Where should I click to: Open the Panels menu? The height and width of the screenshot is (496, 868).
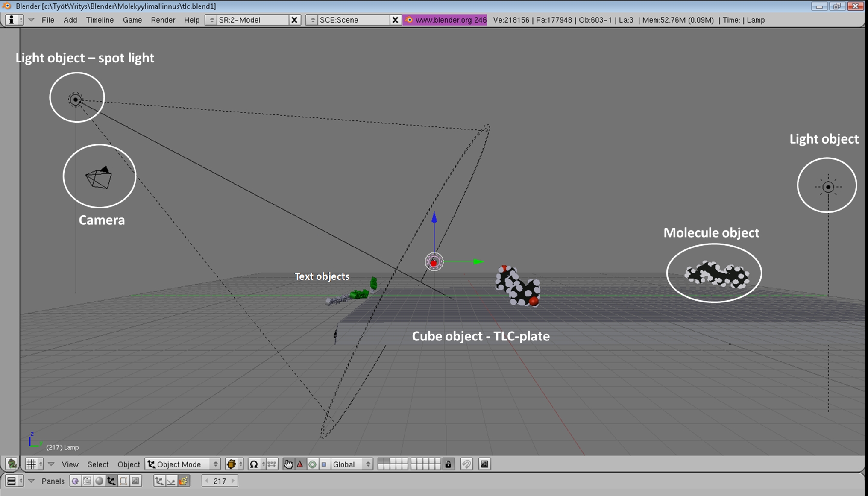click(53, 481)
